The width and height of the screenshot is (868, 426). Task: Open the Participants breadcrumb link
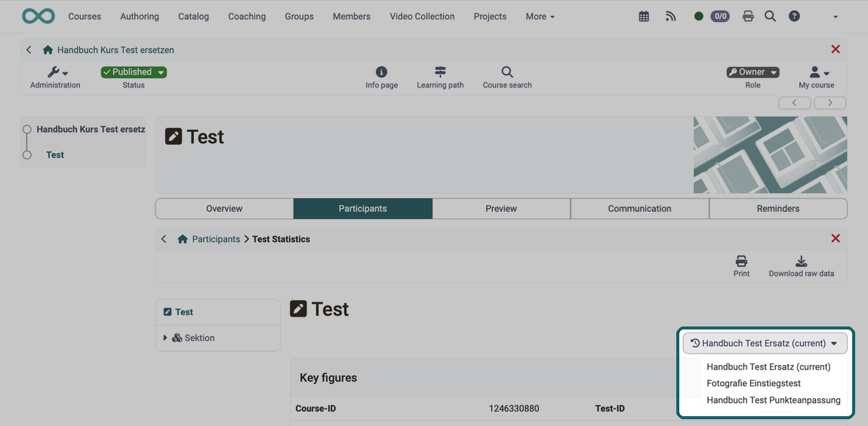pos(216,239)
